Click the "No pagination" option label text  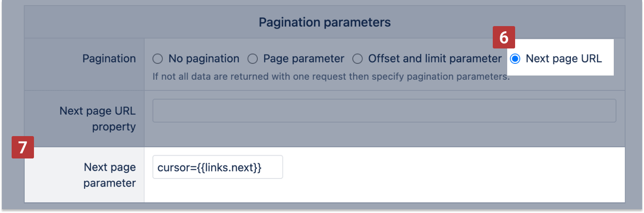[x=204, y=59]
